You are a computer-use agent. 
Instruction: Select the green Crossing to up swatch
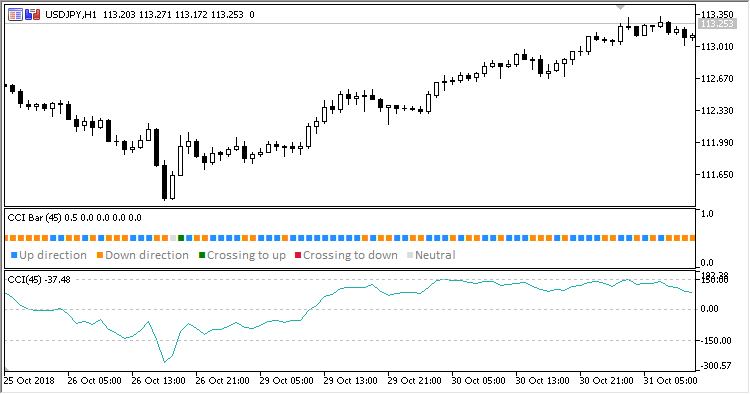202,255
